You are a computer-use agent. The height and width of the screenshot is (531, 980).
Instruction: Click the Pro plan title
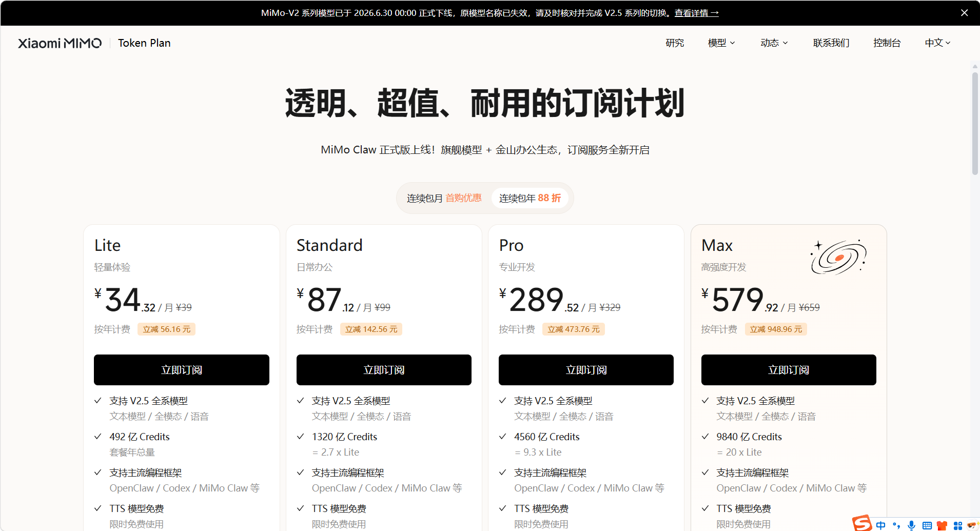tap(511, 245)
